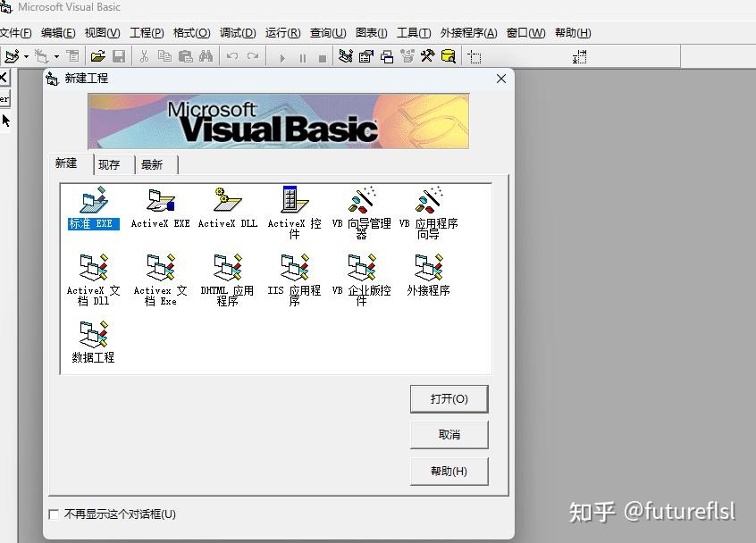
Task: Click the 取消 button
Action: [449, 435]
